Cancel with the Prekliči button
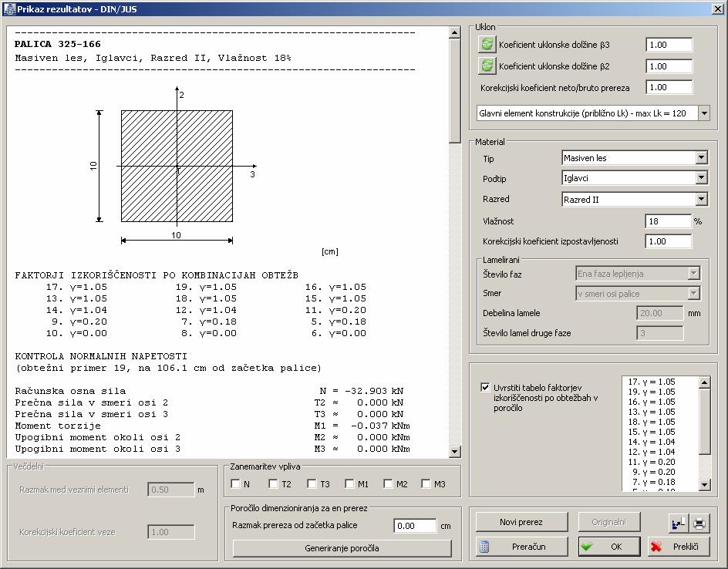728x569 pixels. tap(679, 547)
